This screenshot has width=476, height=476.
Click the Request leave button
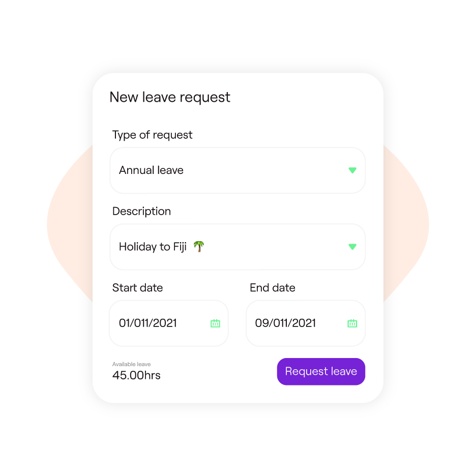click(x=321, y=372)
